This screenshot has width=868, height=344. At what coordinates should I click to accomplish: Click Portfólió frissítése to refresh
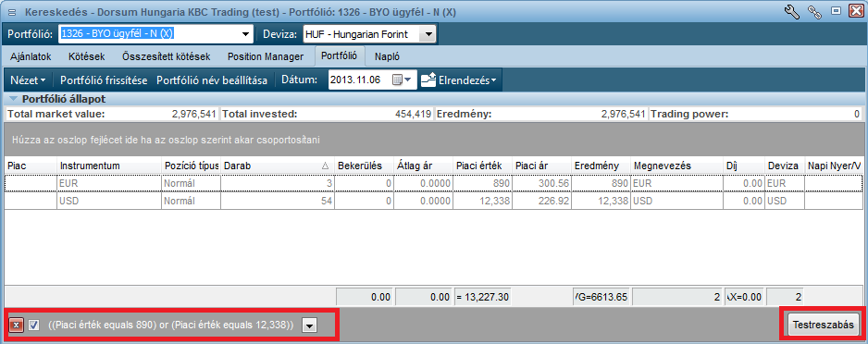[104, 80]
